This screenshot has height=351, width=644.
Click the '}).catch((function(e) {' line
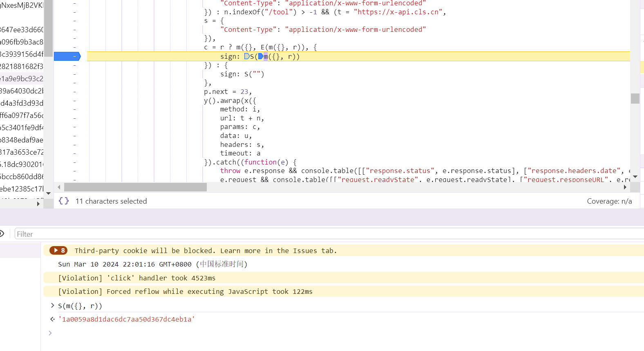pyautogui.click(x=250, y=162)
